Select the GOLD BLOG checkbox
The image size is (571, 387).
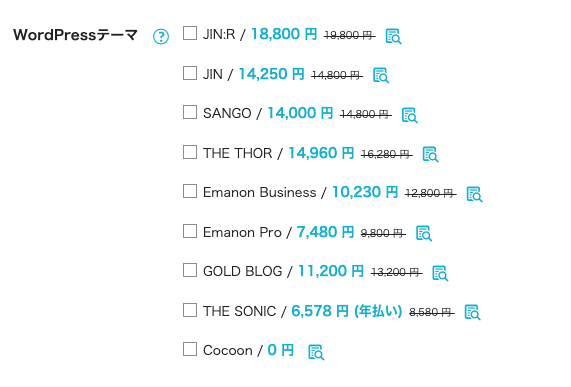[x=190, y=270]
